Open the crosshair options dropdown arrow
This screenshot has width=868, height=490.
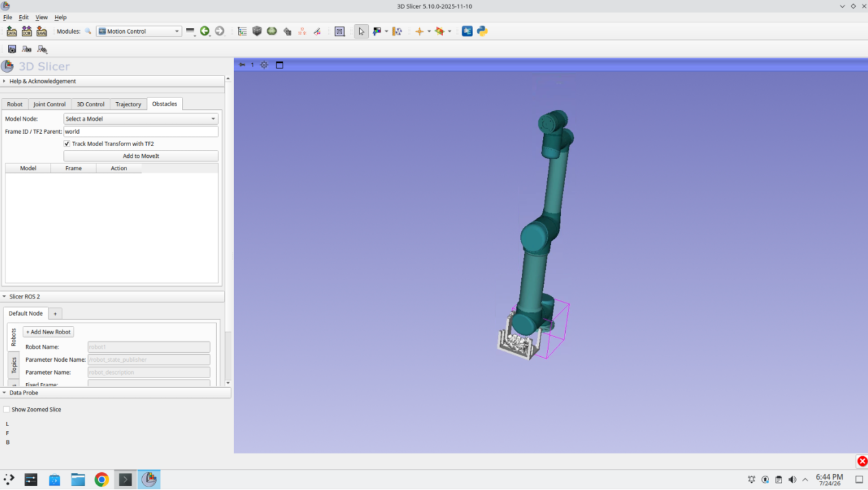click(x=429, y=32)
